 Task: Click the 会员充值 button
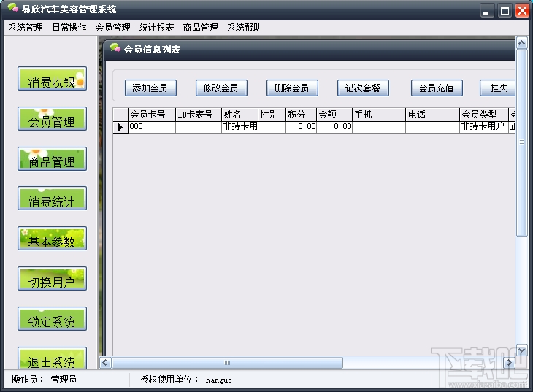coord(437,88)
